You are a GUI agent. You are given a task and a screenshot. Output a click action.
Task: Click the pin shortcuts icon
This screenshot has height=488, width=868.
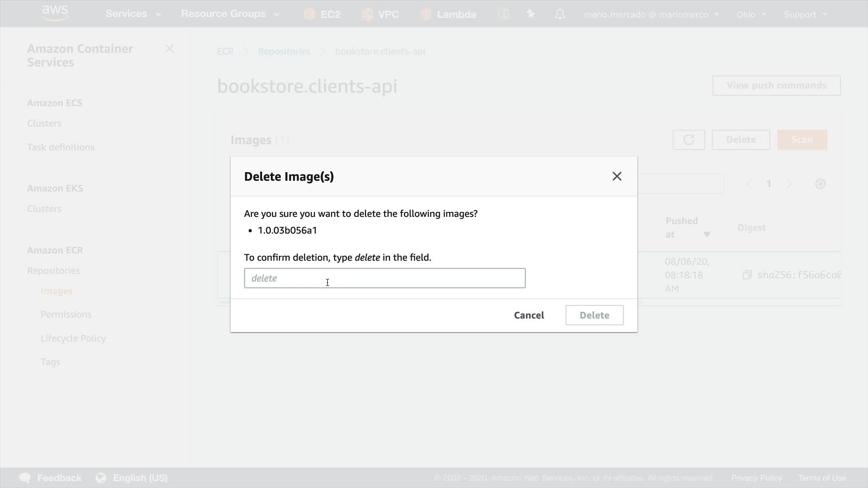click(x=531, y=14)
